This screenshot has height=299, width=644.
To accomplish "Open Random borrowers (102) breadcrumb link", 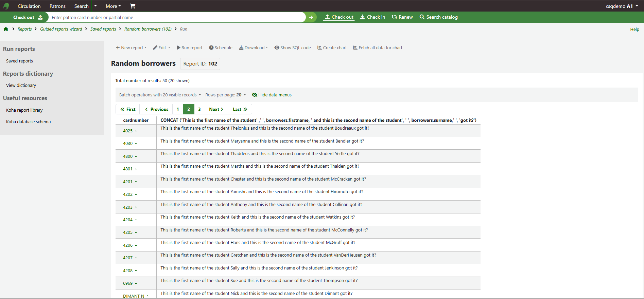I will pos(148,29).
